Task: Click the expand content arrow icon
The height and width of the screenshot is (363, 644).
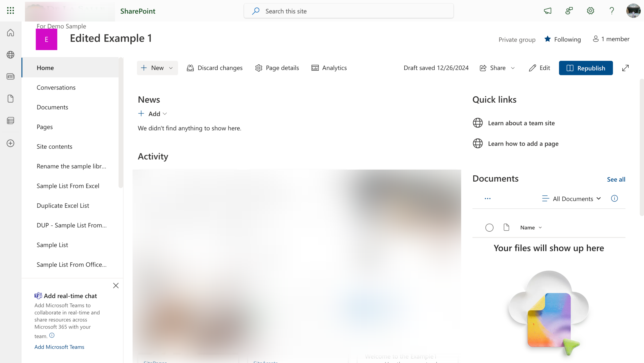Action: tap(625, 68)
